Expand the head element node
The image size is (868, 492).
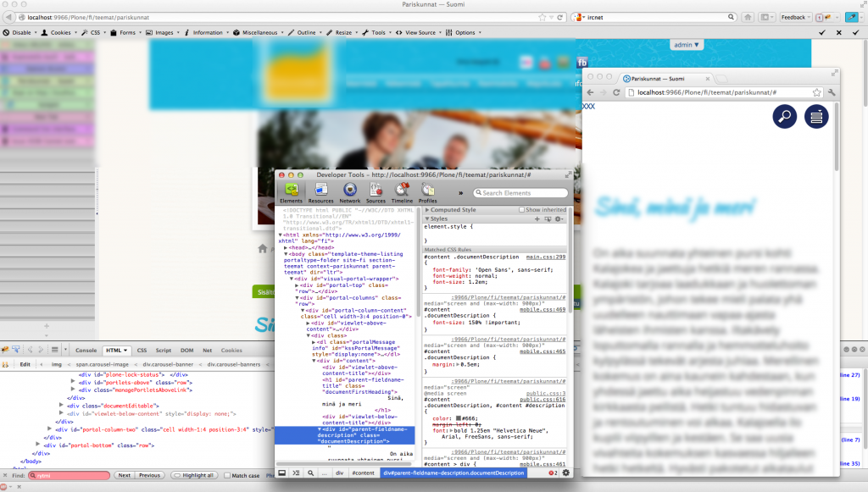tap(286, 247)
